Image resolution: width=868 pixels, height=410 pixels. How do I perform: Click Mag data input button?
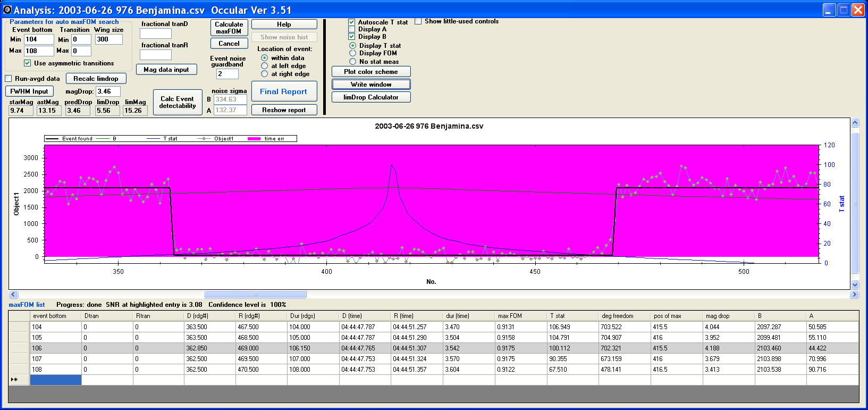coord(166,70)
